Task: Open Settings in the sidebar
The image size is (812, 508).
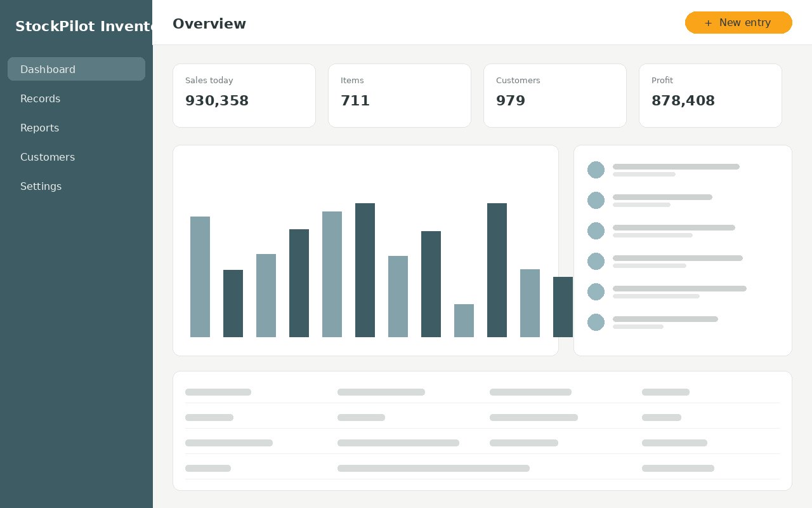Action: pyautogui.click(x=76, y=186)
